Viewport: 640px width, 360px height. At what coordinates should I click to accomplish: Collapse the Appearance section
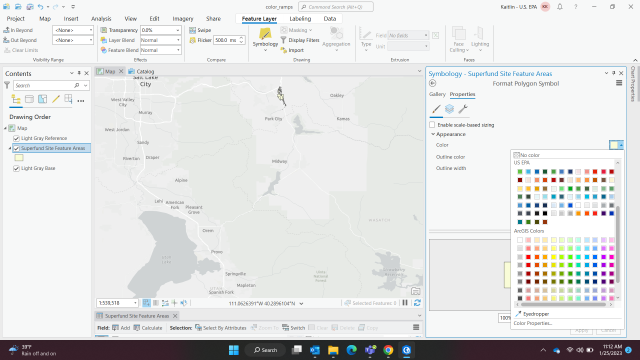coord(433,134)
